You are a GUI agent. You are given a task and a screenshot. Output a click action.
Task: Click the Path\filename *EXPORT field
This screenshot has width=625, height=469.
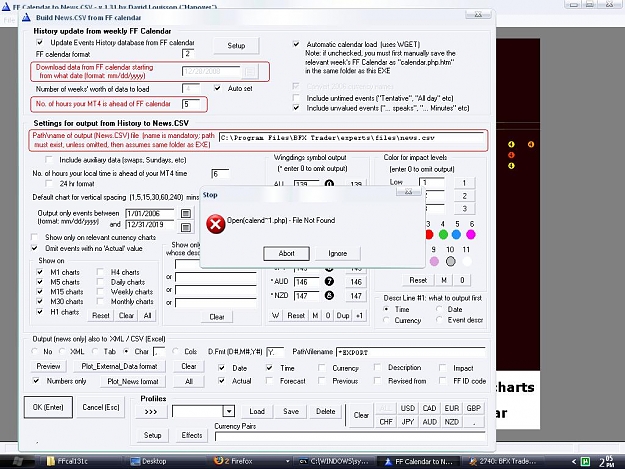point(411,352)
